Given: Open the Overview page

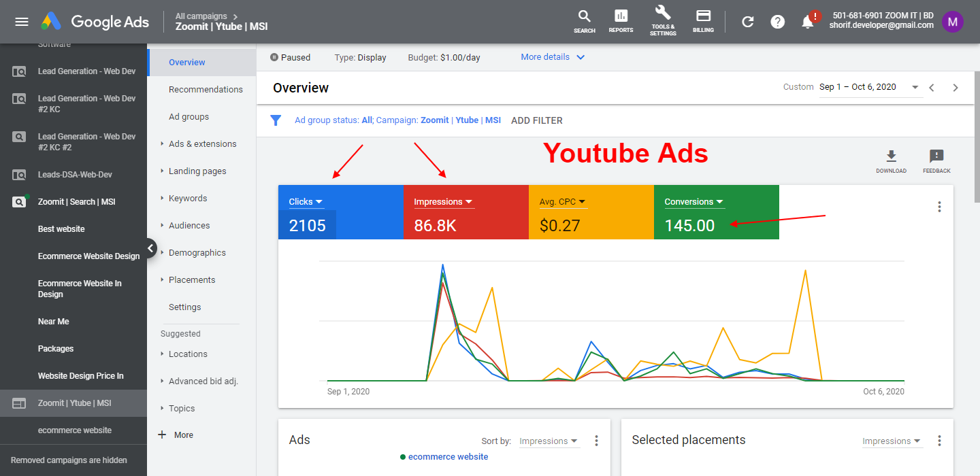Looking at the screenshot, I should pyautogui.click(x=201, y=63).
